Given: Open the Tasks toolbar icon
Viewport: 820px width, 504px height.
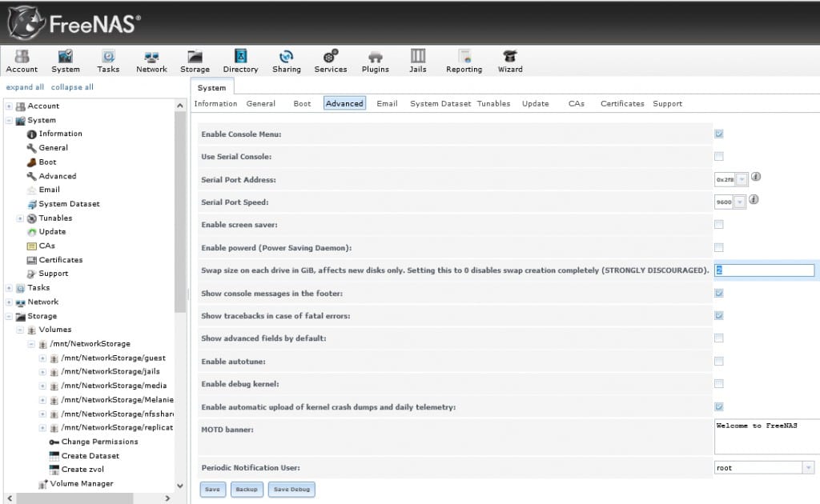Looking at the screenshot, I should point(108,61).
